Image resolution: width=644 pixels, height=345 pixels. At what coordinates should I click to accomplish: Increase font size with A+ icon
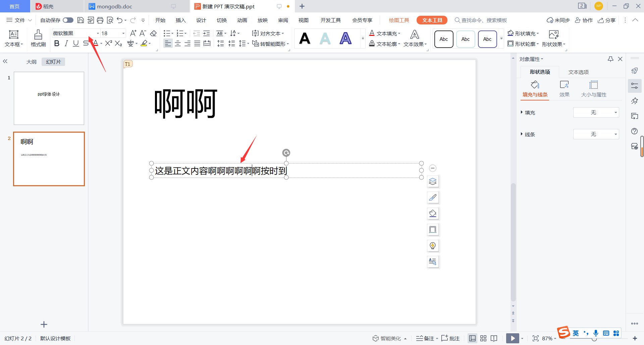coord(133,33)
